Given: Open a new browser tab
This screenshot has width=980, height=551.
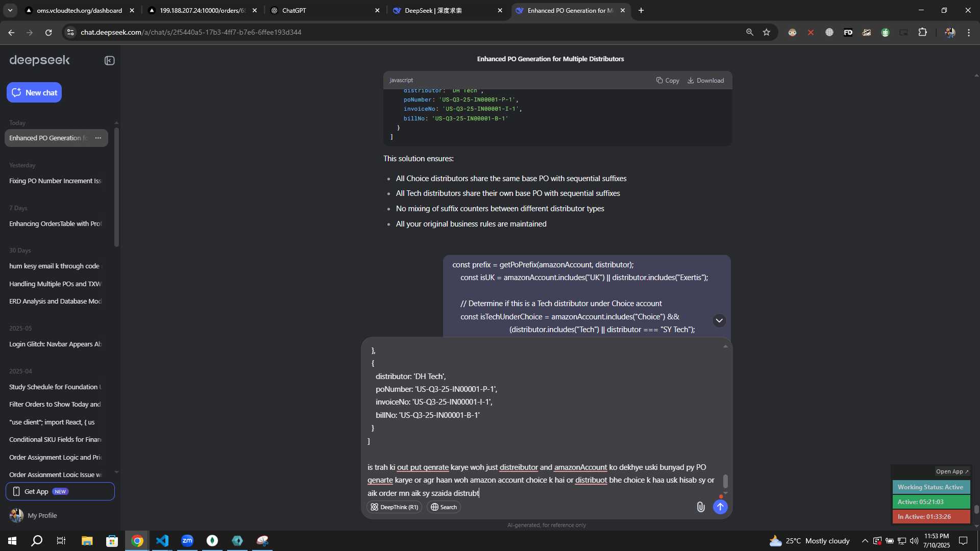Looking at the screenshot, I should [641, 10].
